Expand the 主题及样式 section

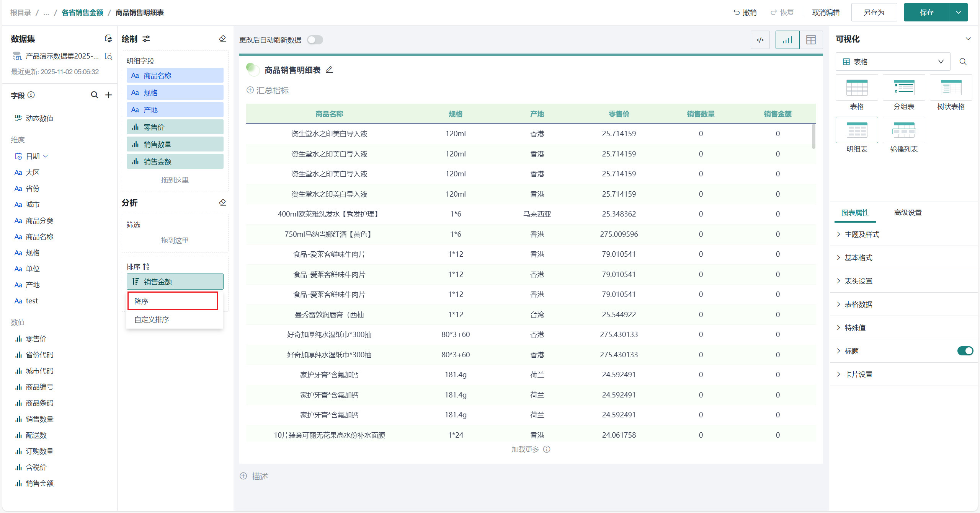pyautogui.click(x=861, y=235)
